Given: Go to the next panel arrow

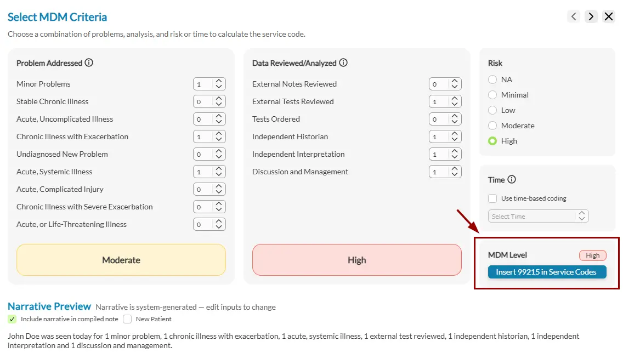Looking at the screenshot, I should tap(591, 16).
